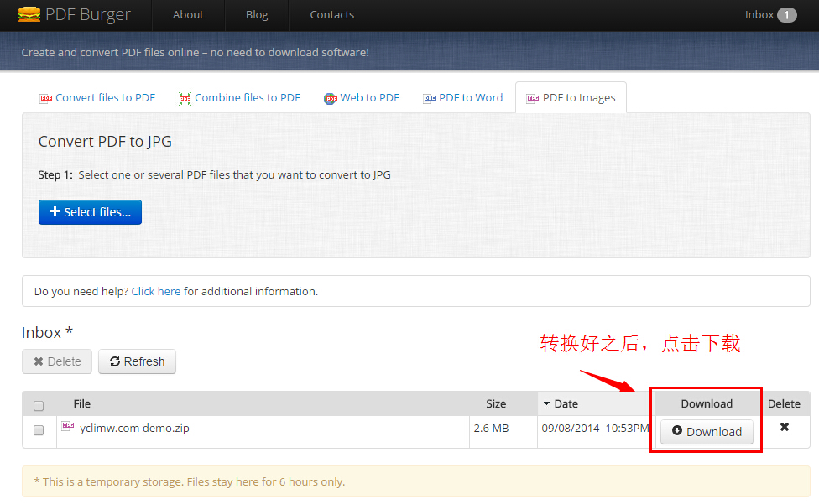Click the Inbox count badge showing 1
The width and height of the screenshot is (819, 504).
[x=786, y=15]
